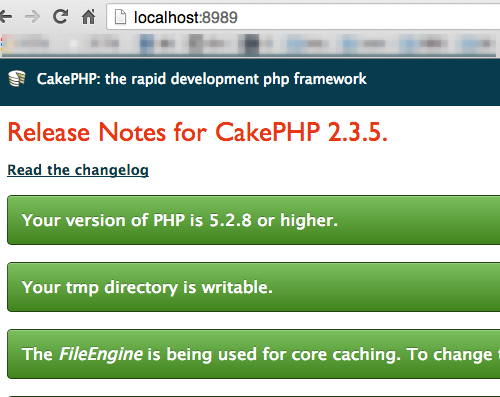Viewport: 500px width, 397px height.
Task: Click the FileEngine core caching notice
Action: 253,354
